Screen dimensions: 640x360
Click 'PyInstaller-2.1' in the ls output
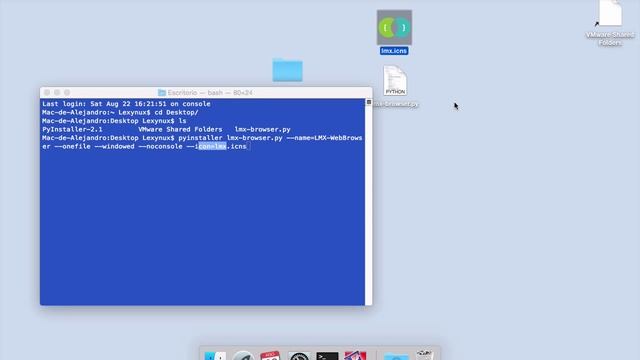72,129
